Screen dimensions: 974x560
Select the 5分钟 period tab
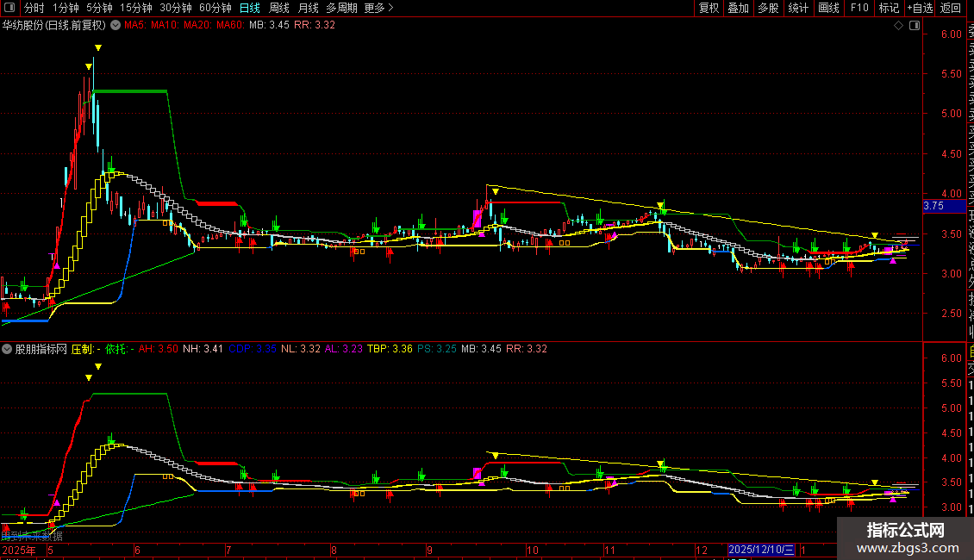click(x=99, y=8)
